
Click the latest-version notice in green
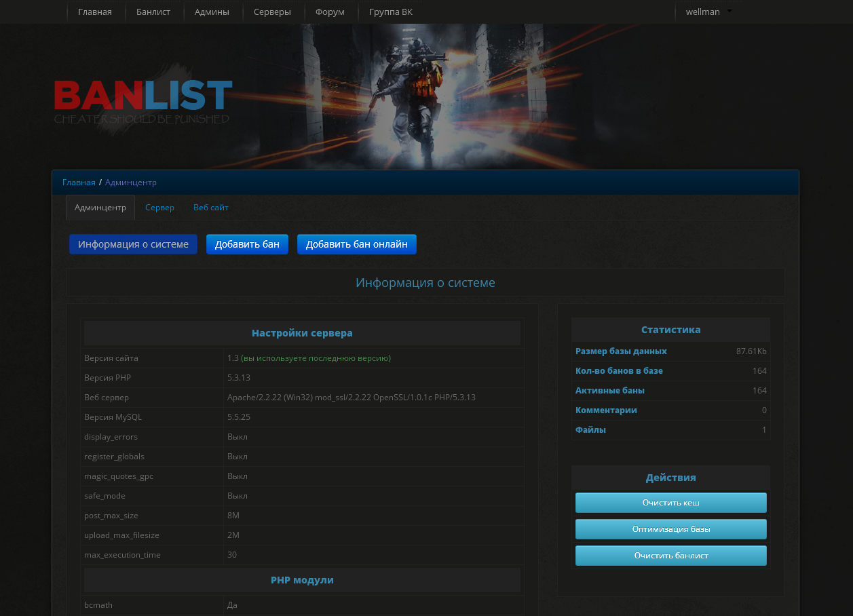316,358
